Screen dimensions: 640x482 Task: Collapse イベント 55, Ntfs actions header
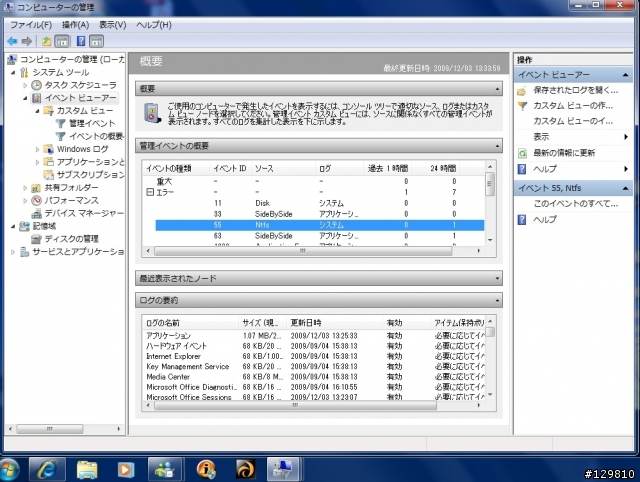[625, 188]
